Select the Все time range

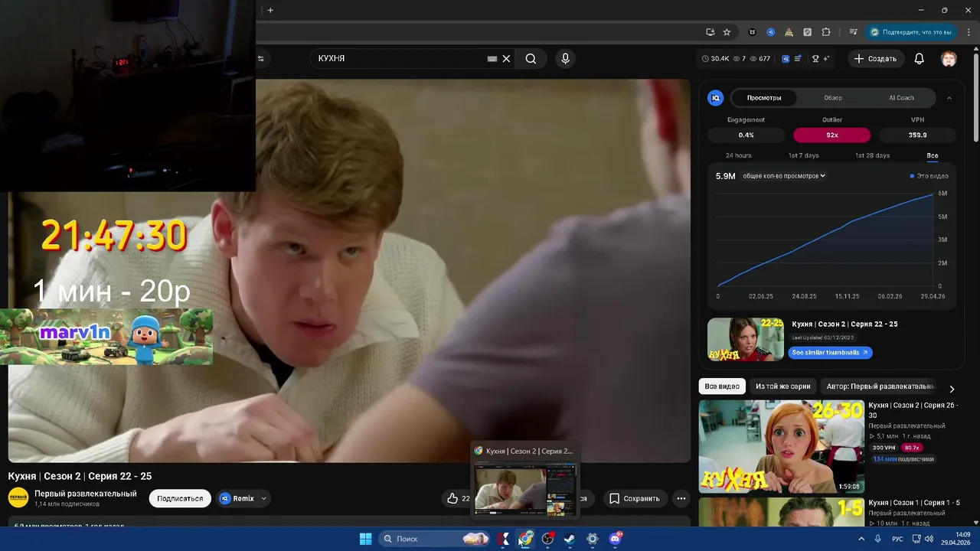932,155
